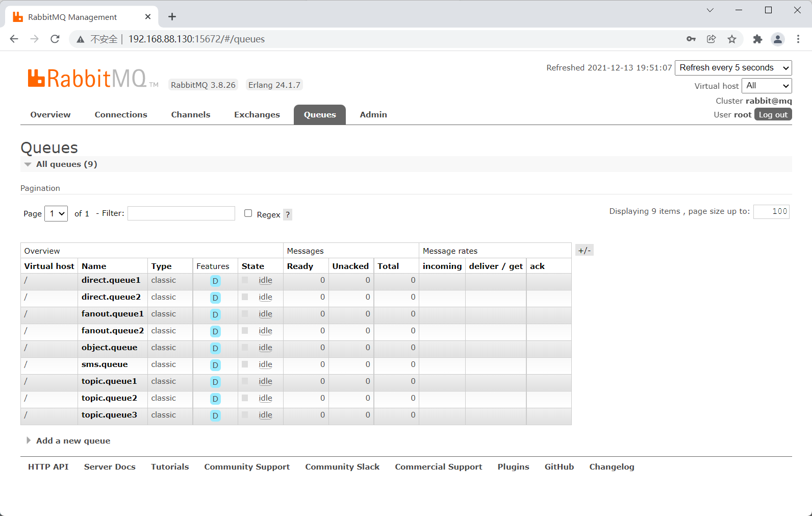Close the RabbitMQ Management tab
Image resolution: width=812 pixels, height=516 pixels.
[148, 17]
